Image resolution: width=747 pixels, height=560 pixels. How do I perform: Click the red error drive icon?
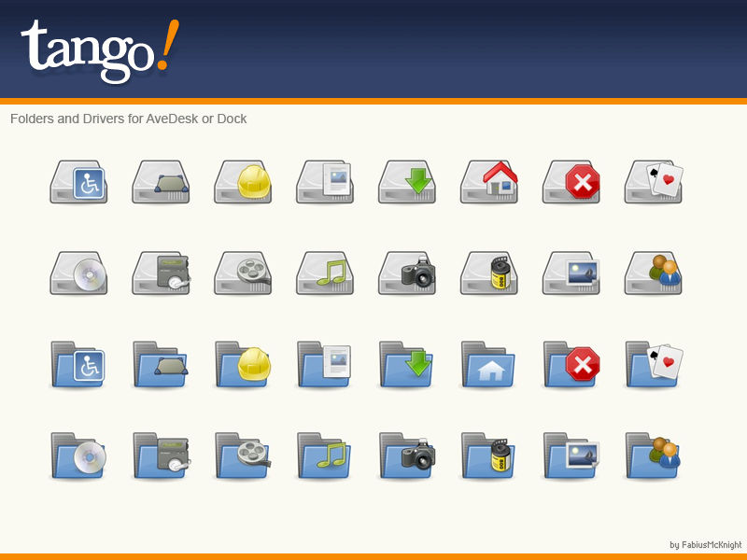coord(571,182)
